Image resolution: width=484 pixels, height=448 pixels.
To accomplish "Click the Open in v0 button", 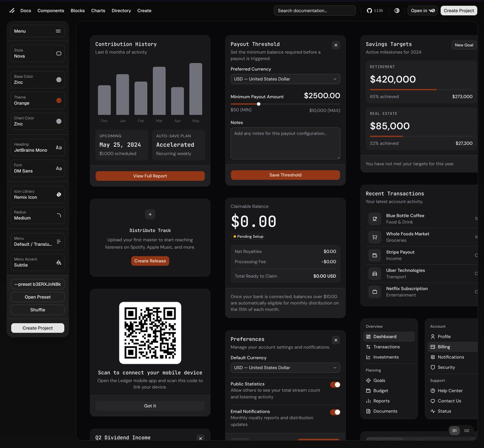I will pos(423,10).
